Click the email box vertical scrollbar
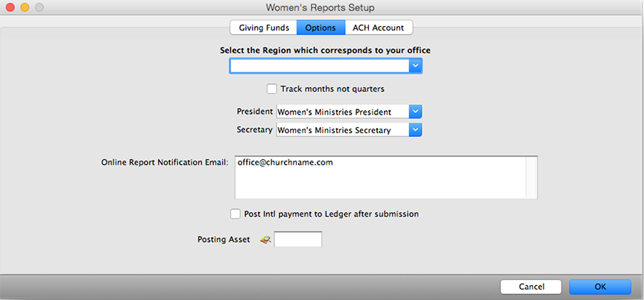This screenshot has height=300, width=644. (x=531, y=177)
